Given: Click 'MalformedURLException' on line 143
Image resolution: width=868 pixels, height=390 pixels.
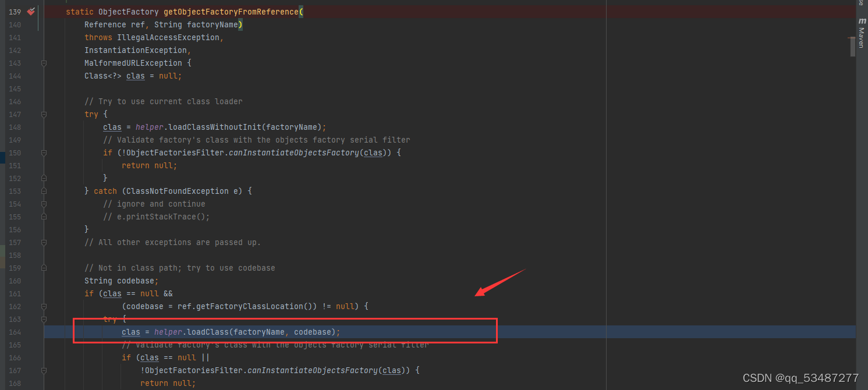Looking at the screenshot, I should [133, 63].
